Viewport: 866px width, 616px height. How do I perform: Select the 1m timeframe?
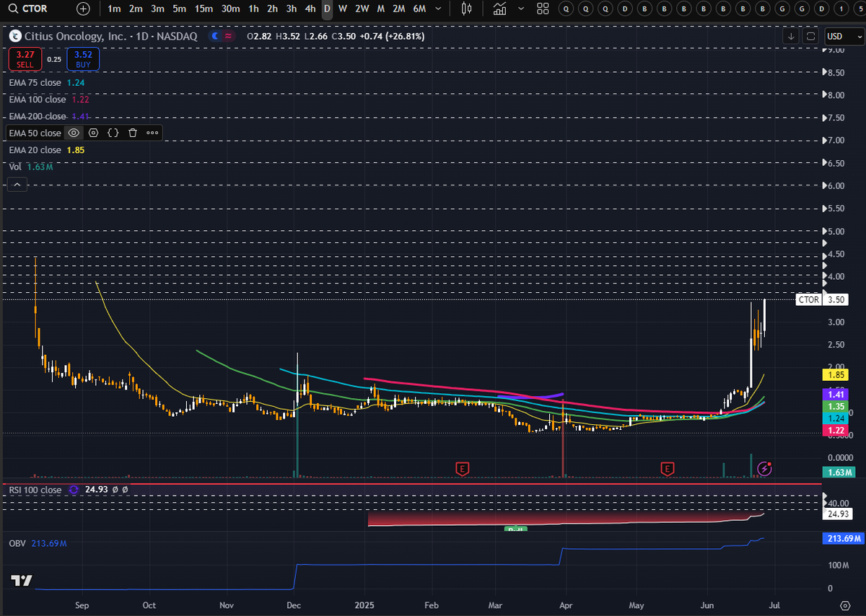click(x=114, y=9)
